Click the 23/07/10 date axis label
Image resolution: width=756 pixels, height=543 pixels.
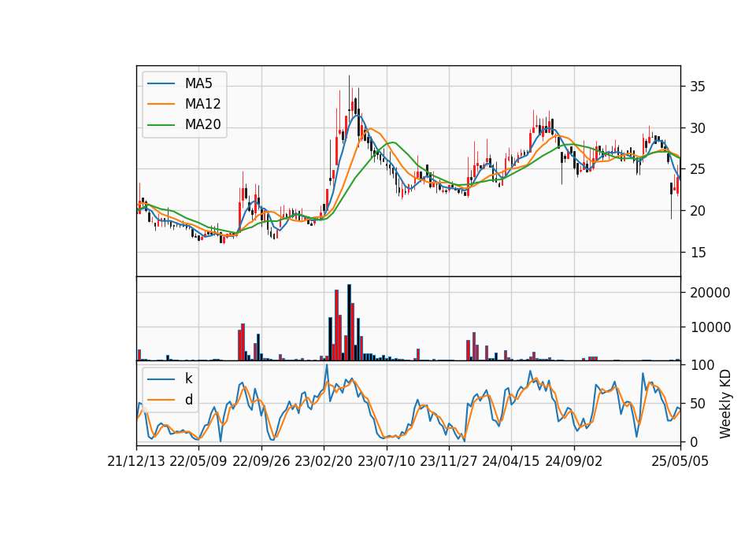point(386,461)
